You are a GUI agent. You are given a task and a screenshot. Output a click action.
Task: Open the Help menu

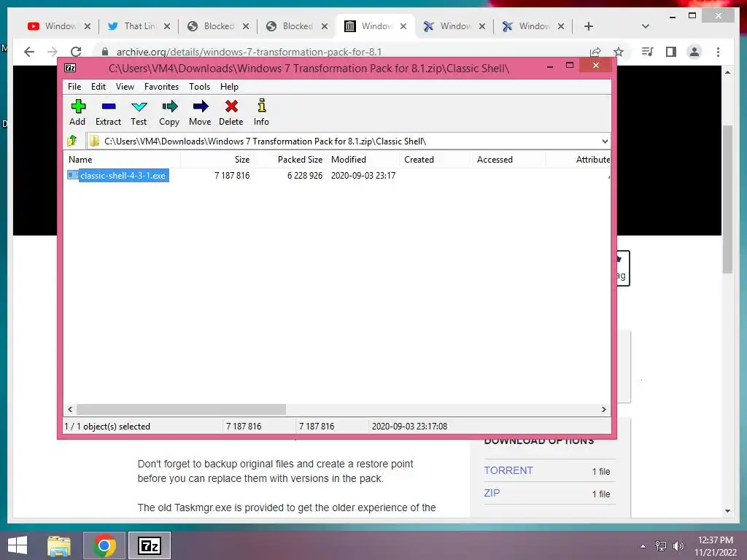(x=229, y=87)
